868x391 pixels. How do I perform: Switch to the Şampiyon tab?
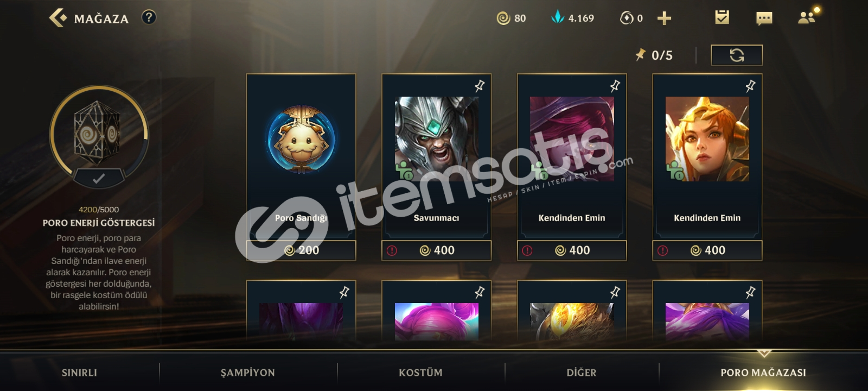248,373
